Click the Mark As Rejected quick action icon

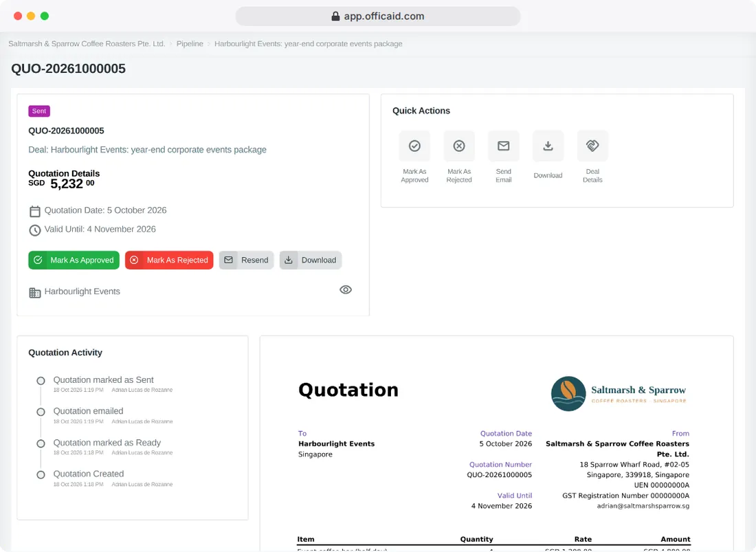[459, 146]
